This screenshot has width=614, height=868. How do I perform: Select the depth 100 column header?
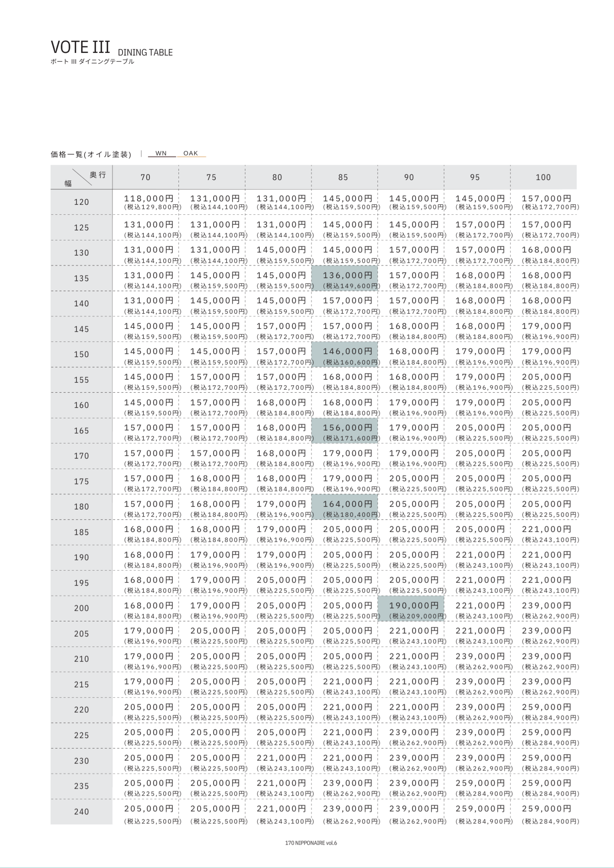tap(543, 178)
